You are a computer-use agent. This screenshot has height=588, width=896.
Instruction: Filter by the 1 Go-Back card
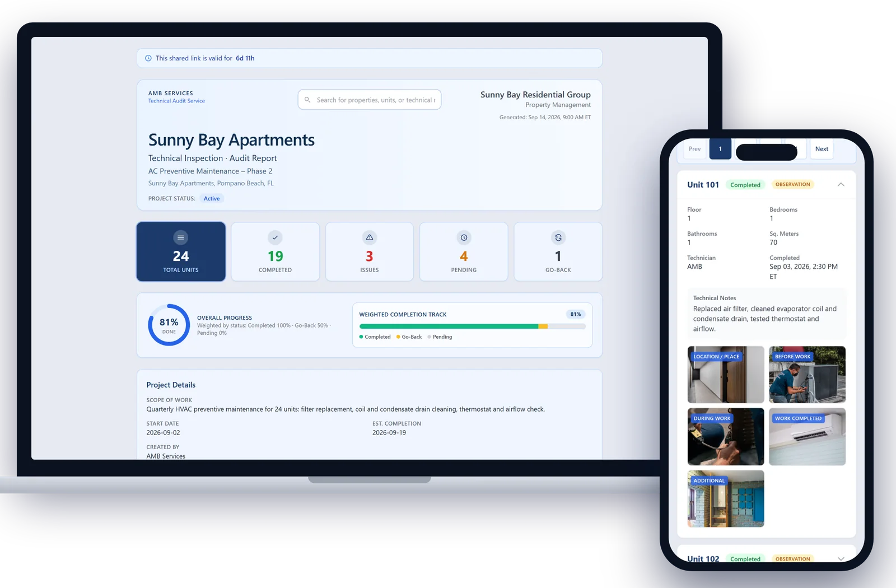(x=558, y=251)
